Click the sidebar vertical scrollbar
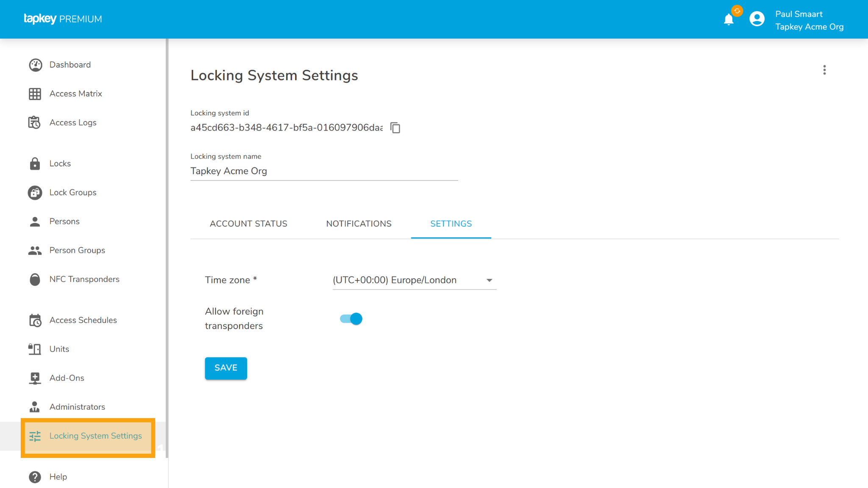Image resolution: width=868 pixels, height=488 pixels. (x=167, y=248)
